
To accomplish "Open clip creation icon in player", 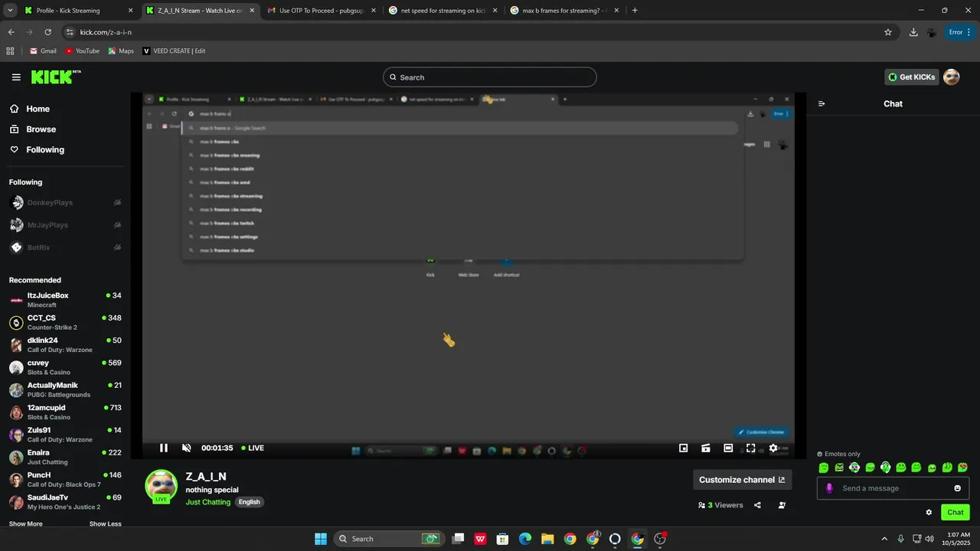I will pos(706,448).
